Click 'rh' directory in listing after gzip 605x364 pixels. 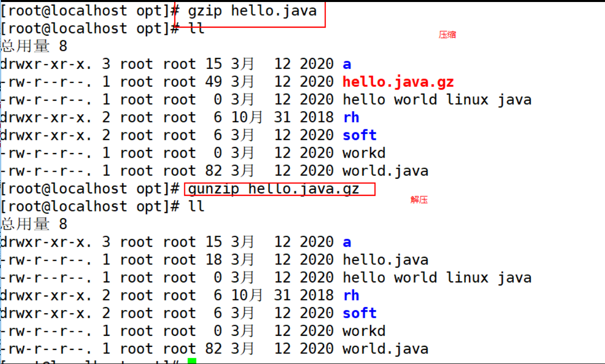pos(351,117)
